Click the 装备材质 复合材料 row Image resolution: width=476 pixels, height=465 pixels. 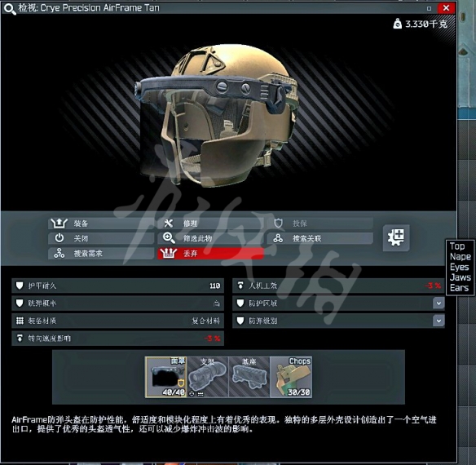[x=118, y=321]
